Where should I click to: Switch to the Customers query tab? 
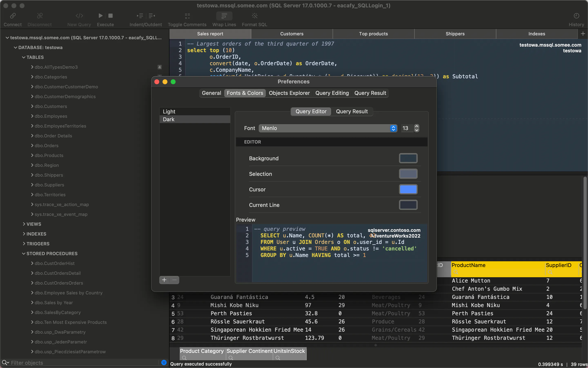tap(292, 34)
